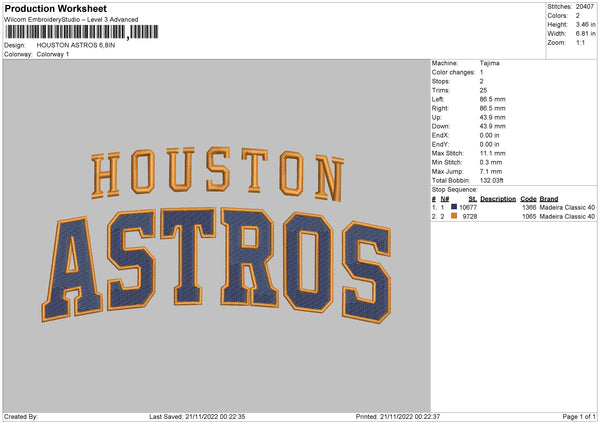
Task: Click thread code '1366'
Action: [529, 207]
